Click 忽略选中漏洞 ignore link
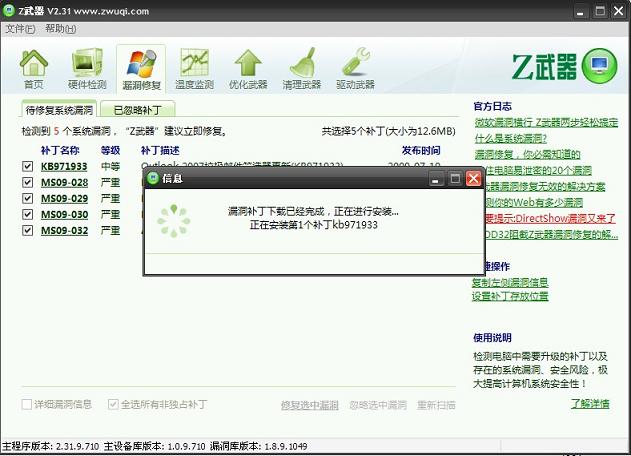 tap(377, 405)
